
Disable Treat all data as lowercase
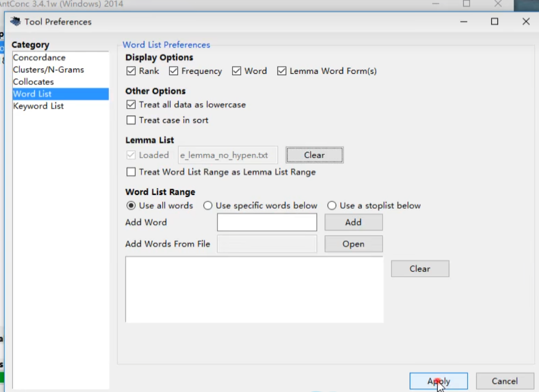point(131,105)
